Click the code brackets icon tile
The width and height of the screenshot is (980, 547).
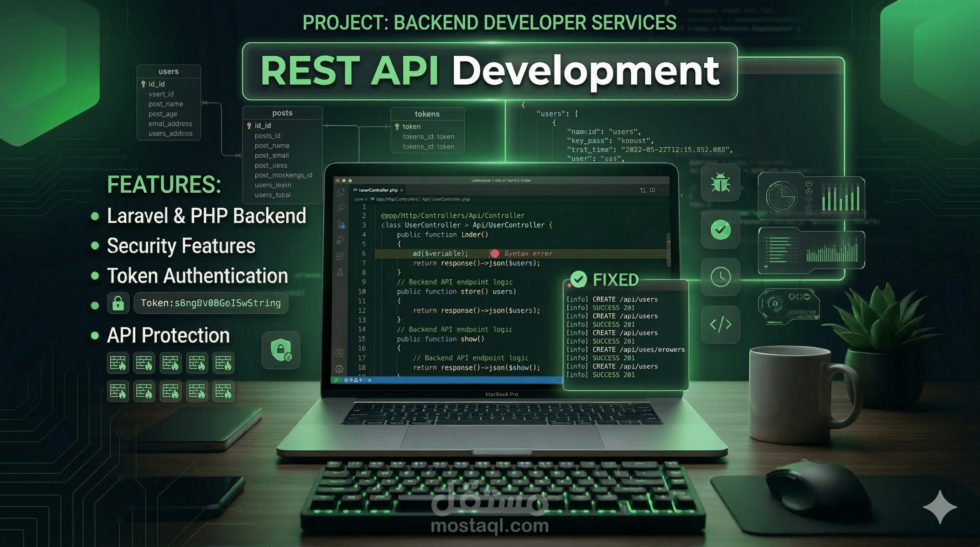[720, 324]
